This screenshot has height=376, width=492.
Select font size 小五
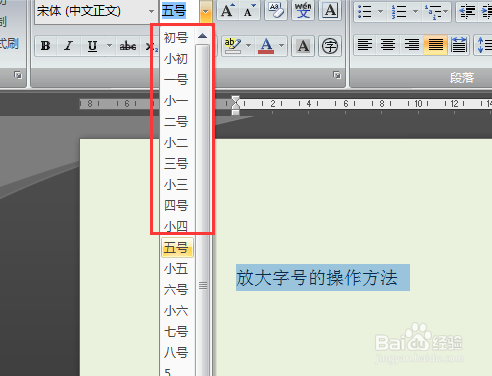point(177,269)
